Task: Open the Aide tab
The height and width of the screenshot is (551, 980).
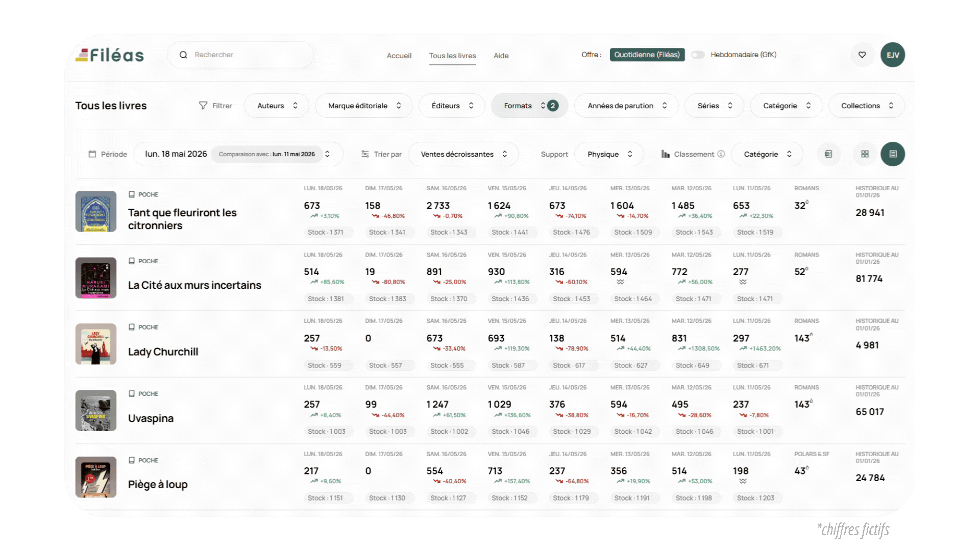Action: pyautogui.click(x=501, y=56)
